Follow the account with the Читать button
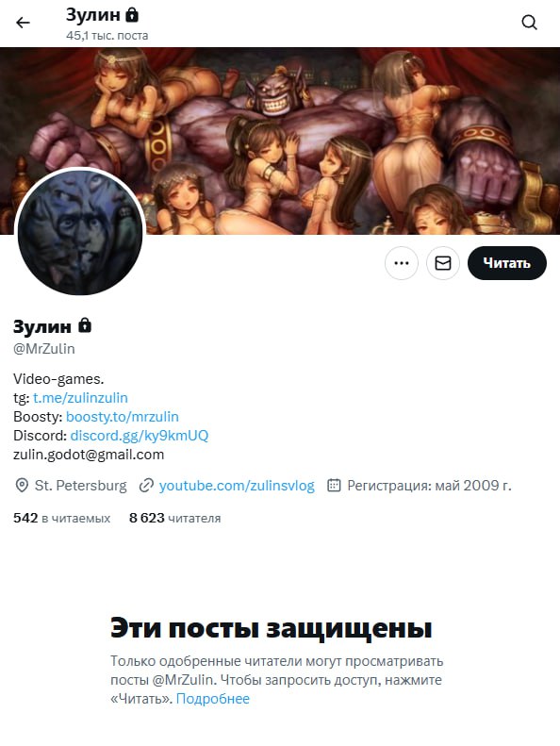Image resolution: width=560 pixels, height=746 pixels. [506, 263]
